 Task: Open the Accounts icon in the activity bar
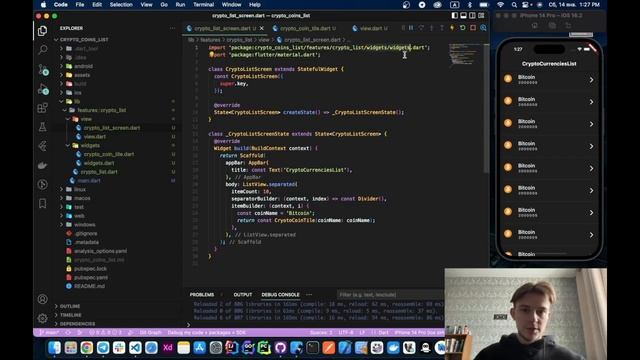coord(42,299)
